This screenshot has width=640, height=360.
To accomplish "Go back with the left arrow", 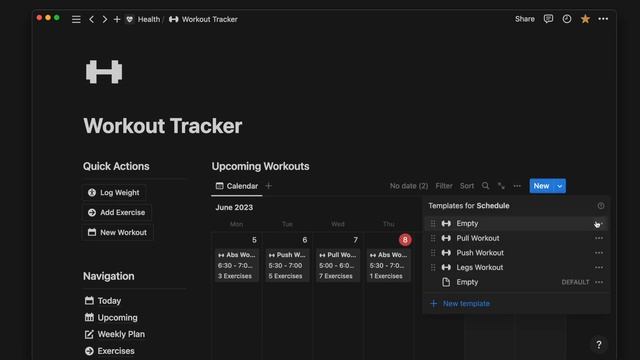I will click(91, 19).
